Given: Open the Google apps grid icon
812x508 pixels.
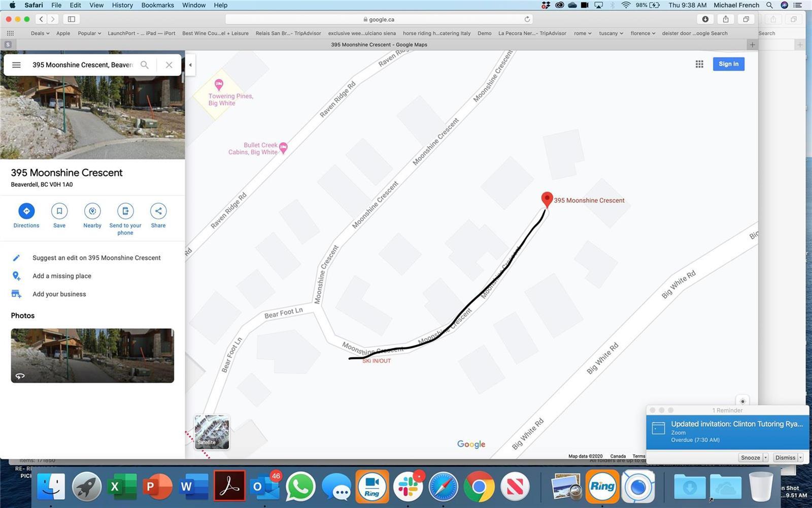Looking at the screenshot, I should click(699, 64).
